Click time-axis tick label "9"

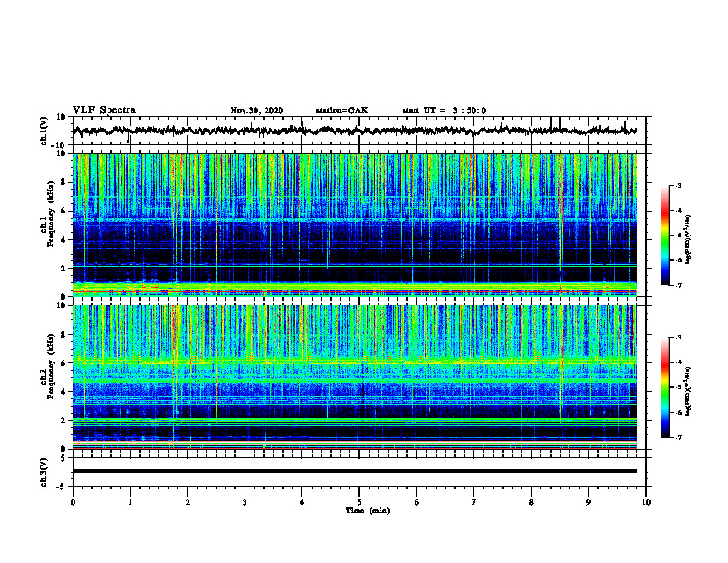pos(588,502)
